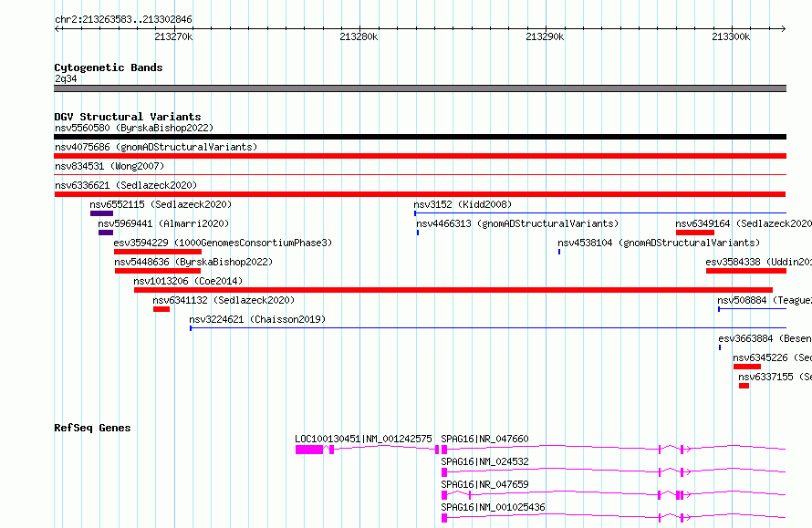Screen dimensions: 812x528
Task: Select the nsv5969441 (Almarri2020) label
Action: (163, 223)
